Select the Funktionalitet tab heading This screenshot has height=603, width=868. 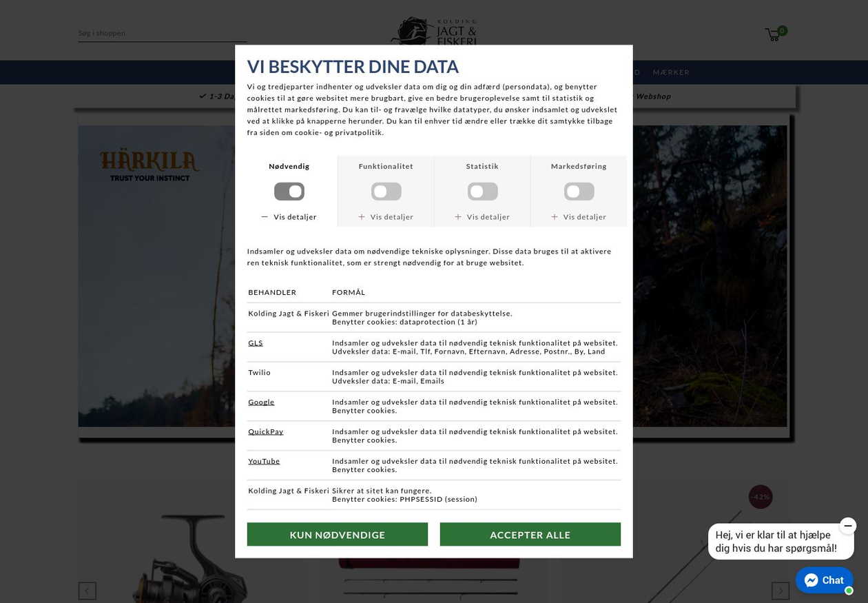[x=386, y=166]
